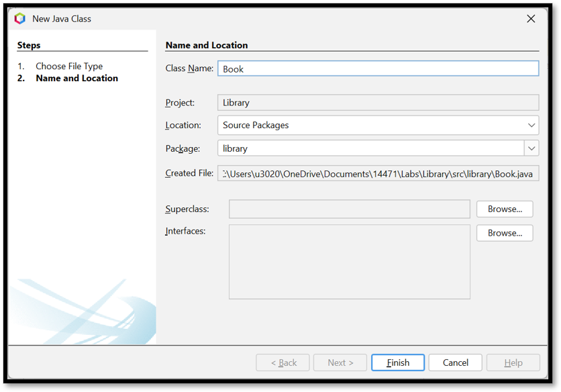561x392 pixels.
Task: Edit the Class Name field containing Book
Action: coord(378,68)
